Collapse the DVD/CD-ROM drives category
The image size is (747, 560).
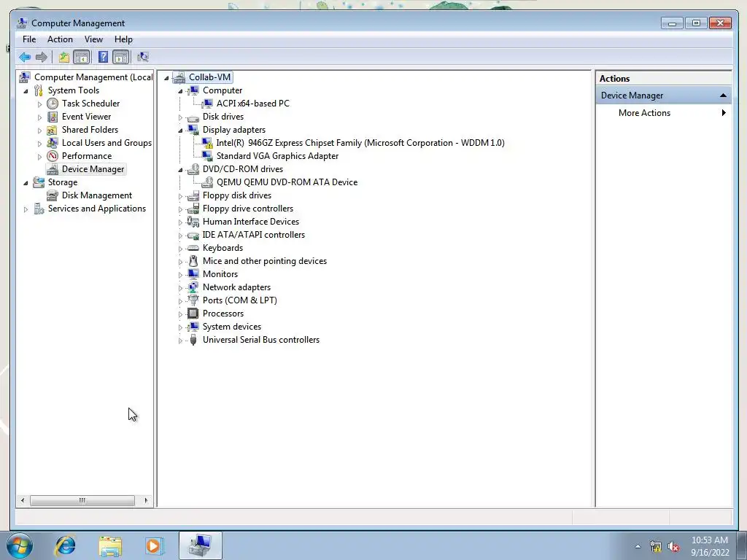coord(180,170)
